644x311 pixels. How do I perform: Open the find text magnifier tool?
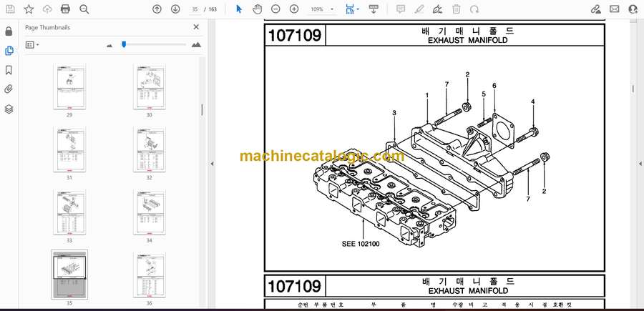[x=84, y=9]
